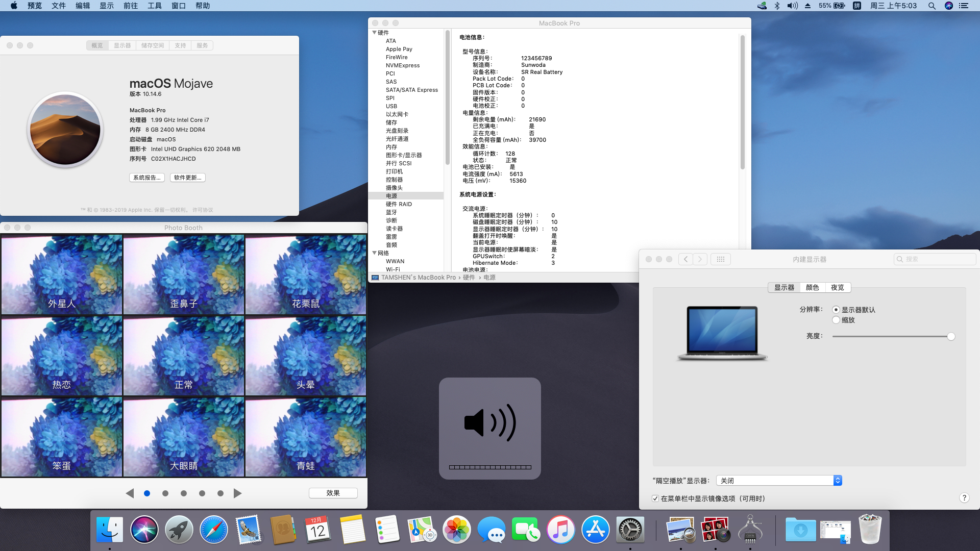
Task: Open the Color tab in Displays
Action: (x=812, y=287)
